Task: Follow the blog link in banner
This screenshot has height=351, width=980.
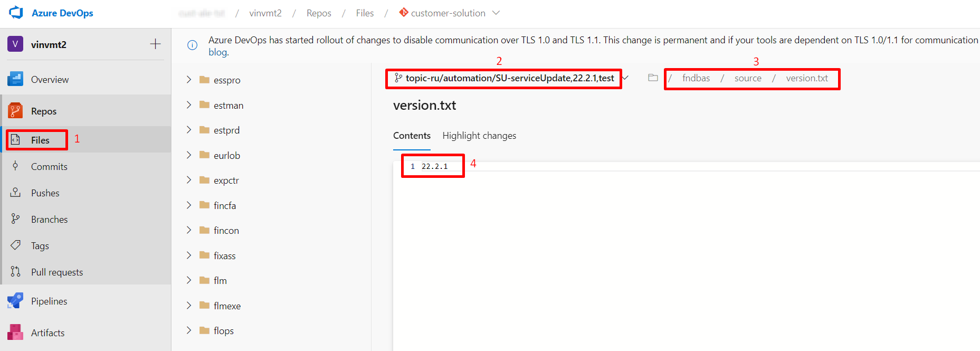Action: [218, 52]
